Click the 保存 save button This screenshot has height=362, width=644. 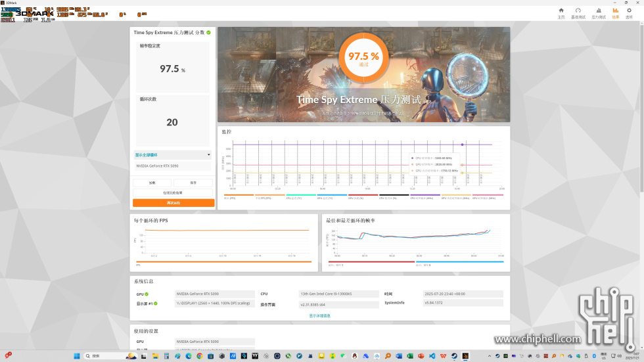[x=193, y=183]
